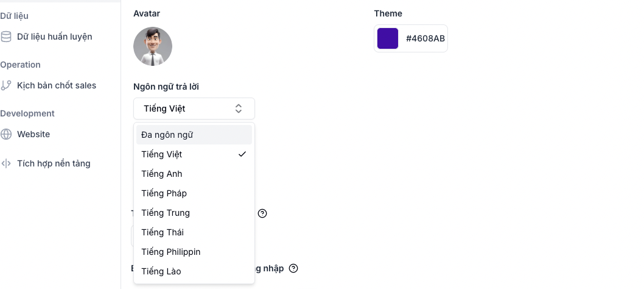Choose Tiếng Philippin option
This screenshot has height=289, width=644.
click(x=171, y=252)
